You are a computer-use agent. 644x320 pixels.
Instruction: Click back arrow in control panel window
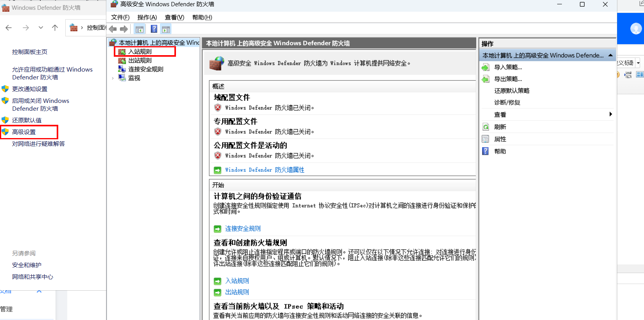(x=9, y=27)
